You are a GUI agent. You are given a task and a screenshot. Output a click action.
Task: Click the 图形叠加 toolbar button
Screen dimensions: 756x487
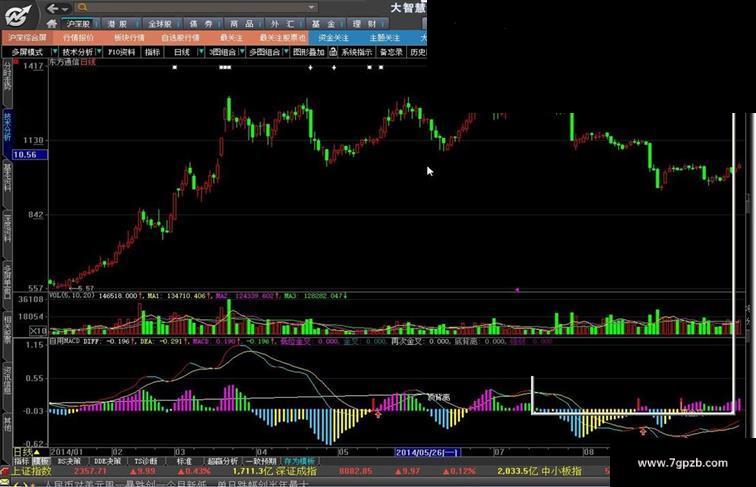tap(309, 52)
